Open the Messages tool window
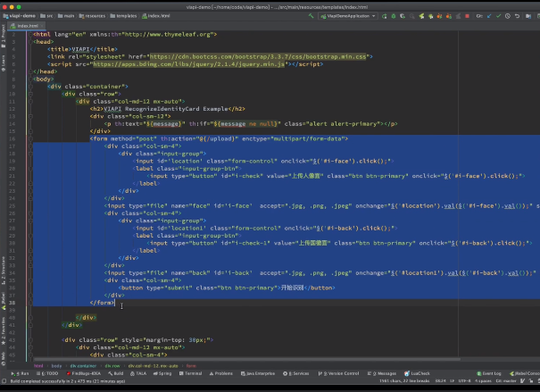 click(382, 373)
